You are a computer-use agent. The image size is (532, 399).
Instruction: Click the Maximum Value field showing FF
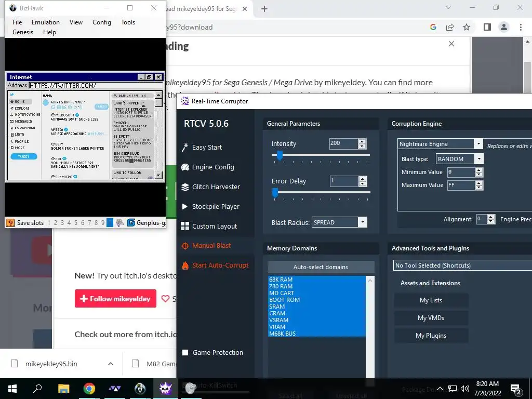click(x=461, y=185)
